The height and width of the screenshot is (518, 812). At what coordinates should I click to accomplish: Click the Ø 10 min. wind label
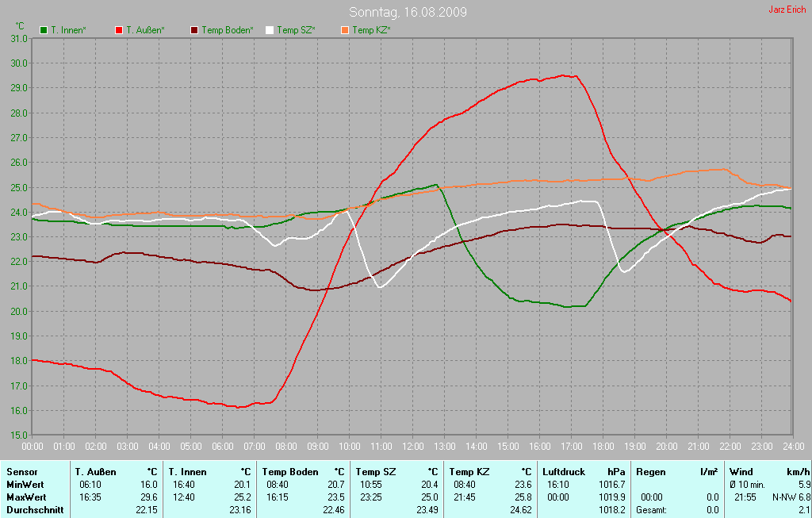(x=747, y=485)
